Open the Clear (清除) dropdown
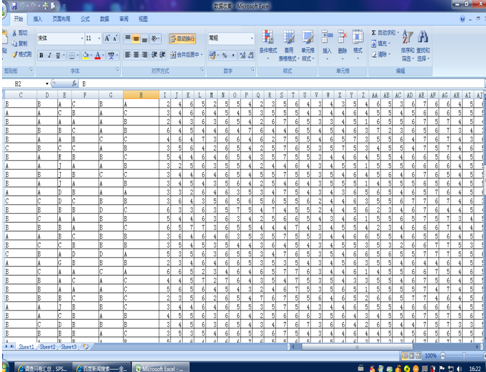The height and width of the screenshot is (372, 486). click(x=381, y=54)
